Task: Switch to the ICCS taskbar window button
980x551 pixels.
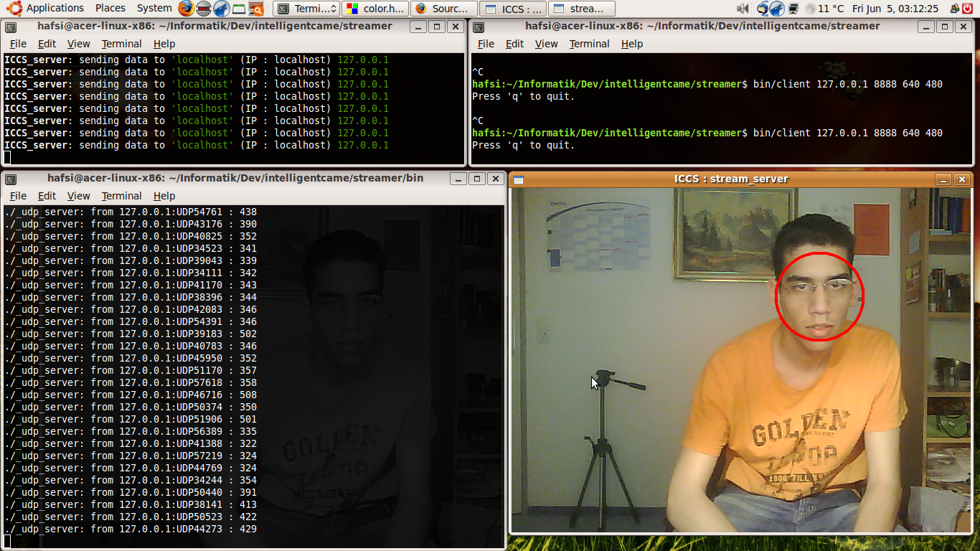Action: 512,9
